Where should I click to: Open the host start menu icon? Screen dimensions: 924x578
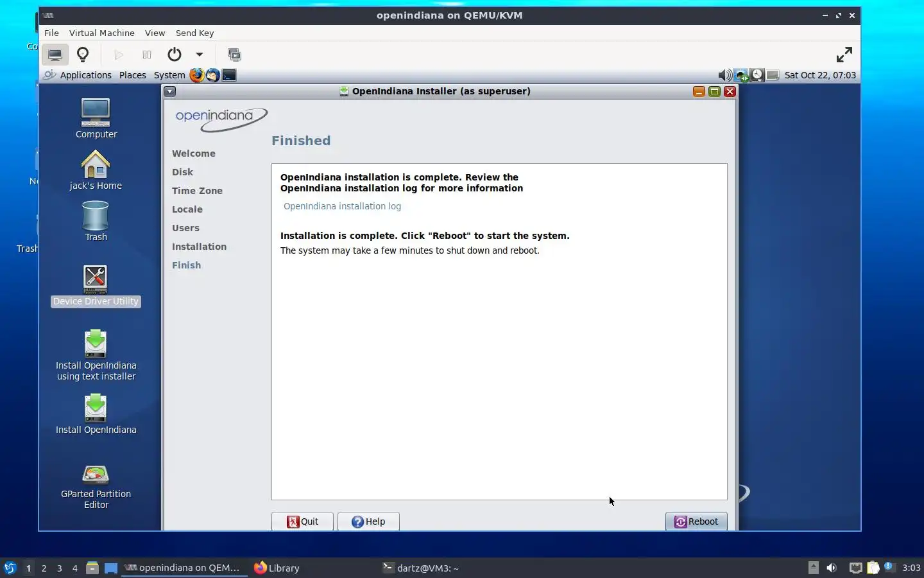[10, 568]
